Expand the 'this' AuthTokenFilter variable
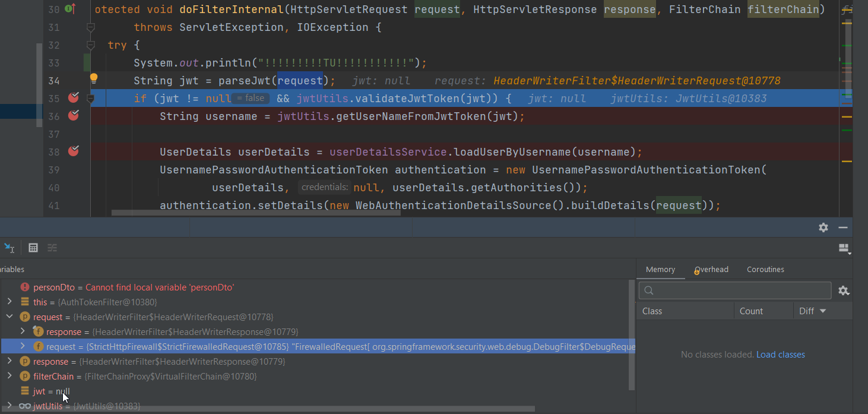868x414 pixels. pyautogui.click(x=9, y=302)
